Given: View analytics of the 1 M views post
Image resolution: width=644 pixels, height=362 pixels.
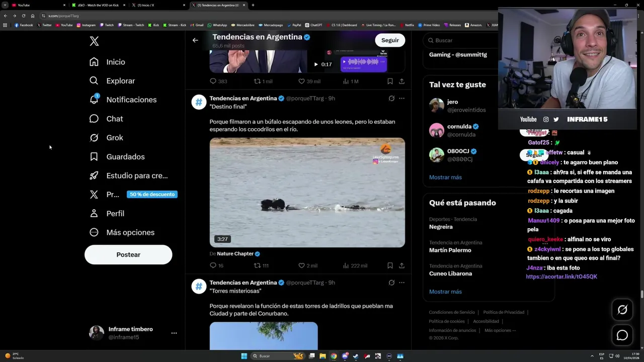Looking at the screenshot, I should coord(350,81).
